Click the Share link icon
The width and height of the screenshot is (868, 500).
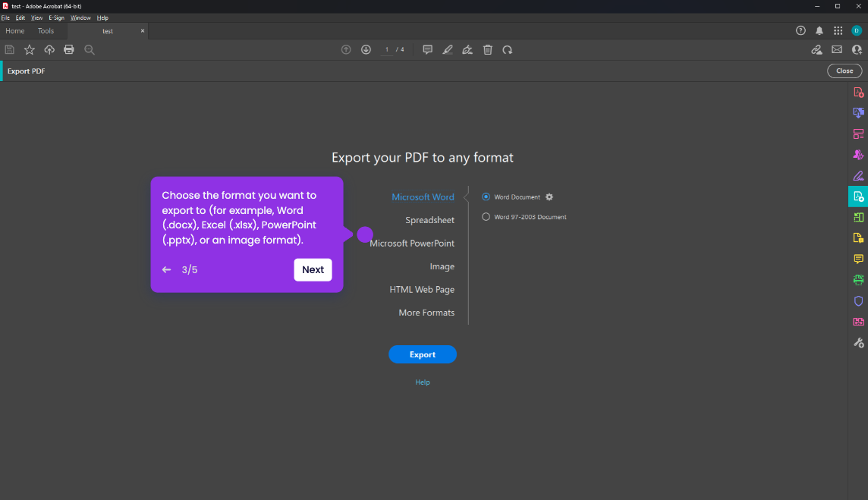pos(816,50)
